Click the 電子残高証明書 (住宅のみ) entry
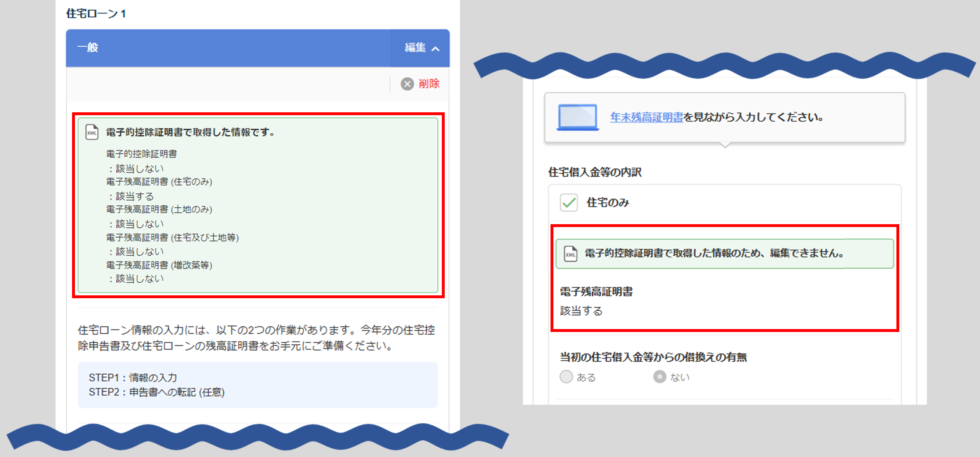 (x=159, y=182)
